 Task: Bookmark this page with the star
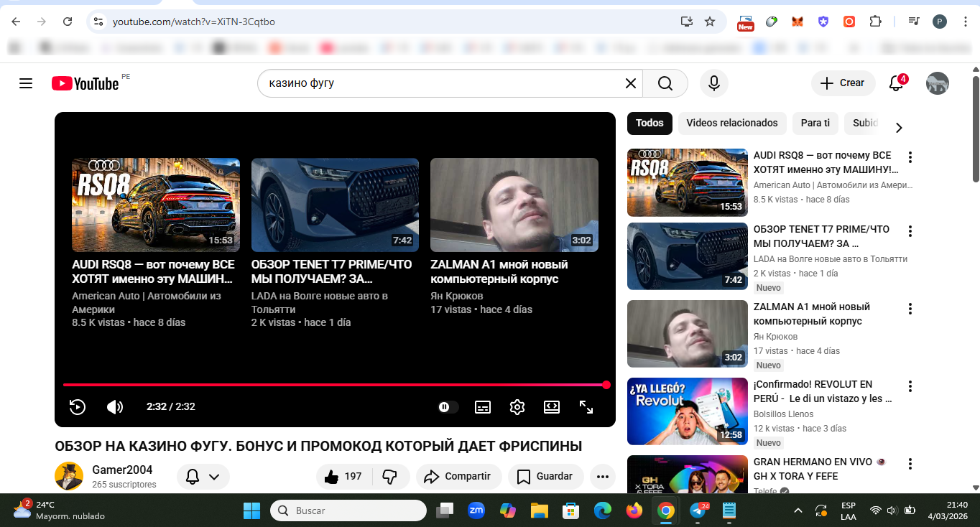tap(710, 22)
